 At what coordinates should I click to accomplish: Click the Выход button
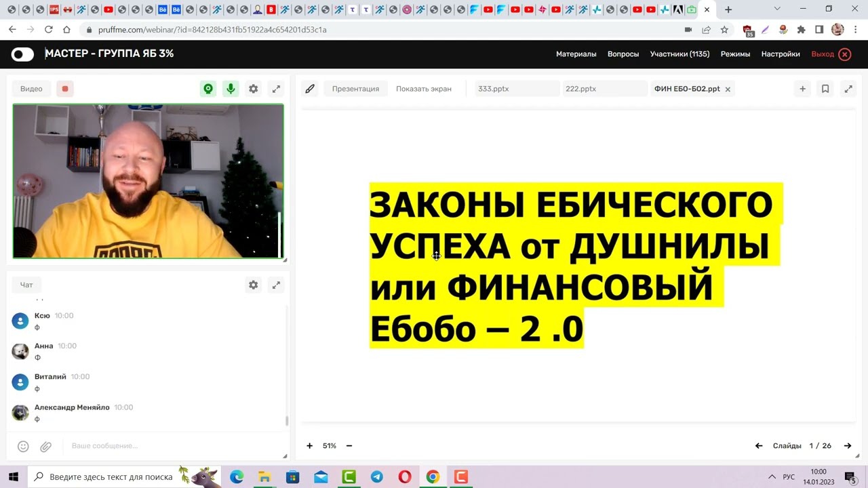(x=822, y=54)
